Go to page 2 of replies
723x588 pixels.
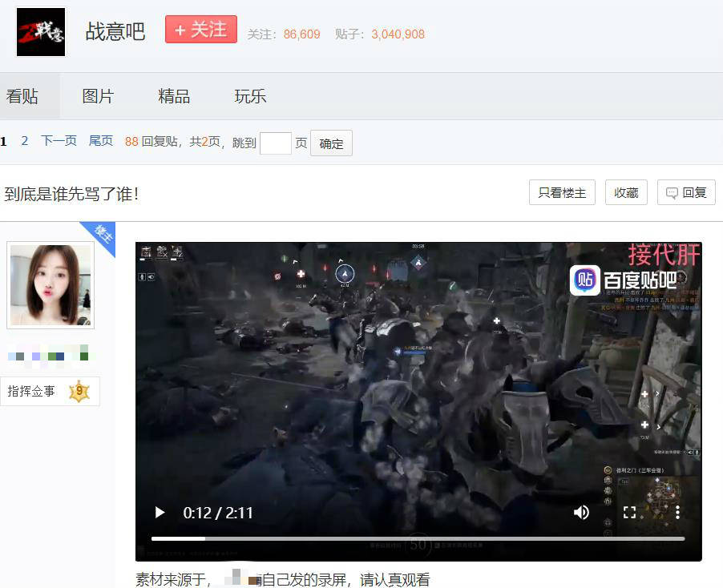click(24, 141)
